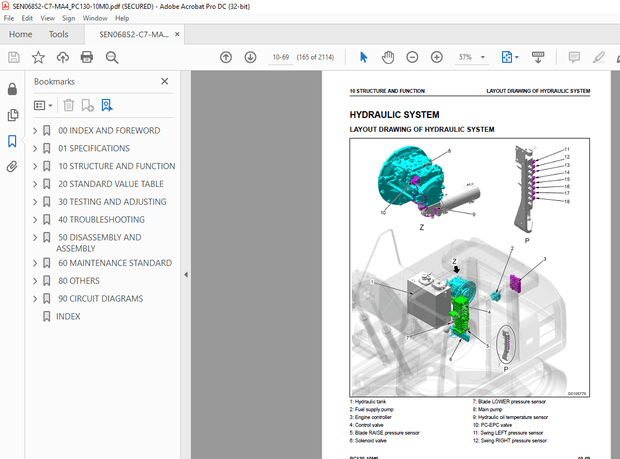Open security lock panel icon
This screenshot has height=459, width=620.
pyautogui.click(x=12, y=89)
